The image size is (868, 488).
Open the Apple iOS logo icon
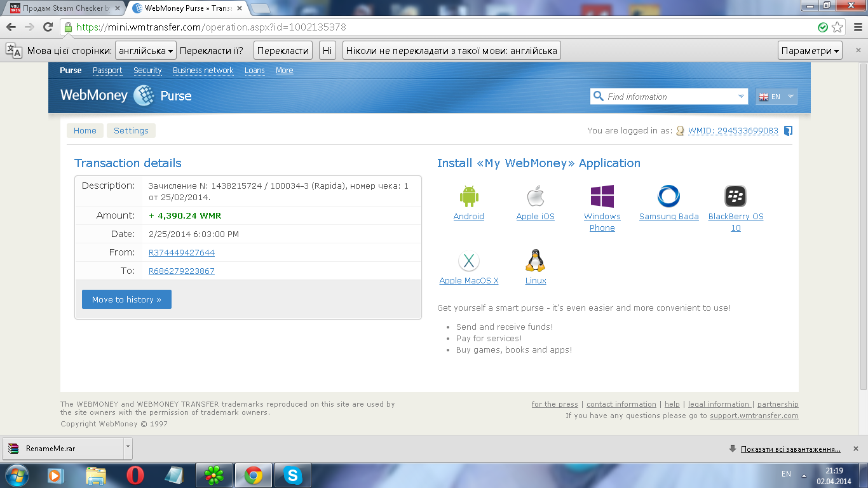click(536, 196)
